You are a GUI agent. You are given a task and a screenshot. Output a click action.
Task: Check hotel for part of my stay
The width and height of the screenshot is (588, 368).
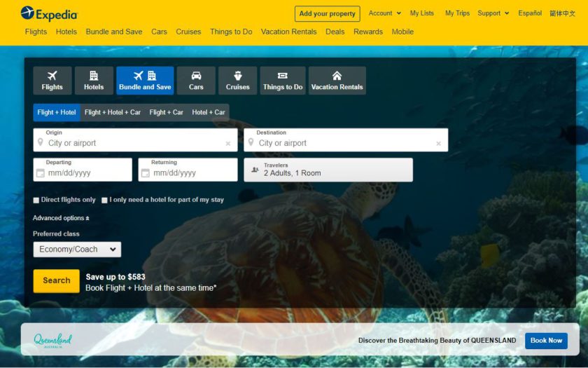pos(104,200)
